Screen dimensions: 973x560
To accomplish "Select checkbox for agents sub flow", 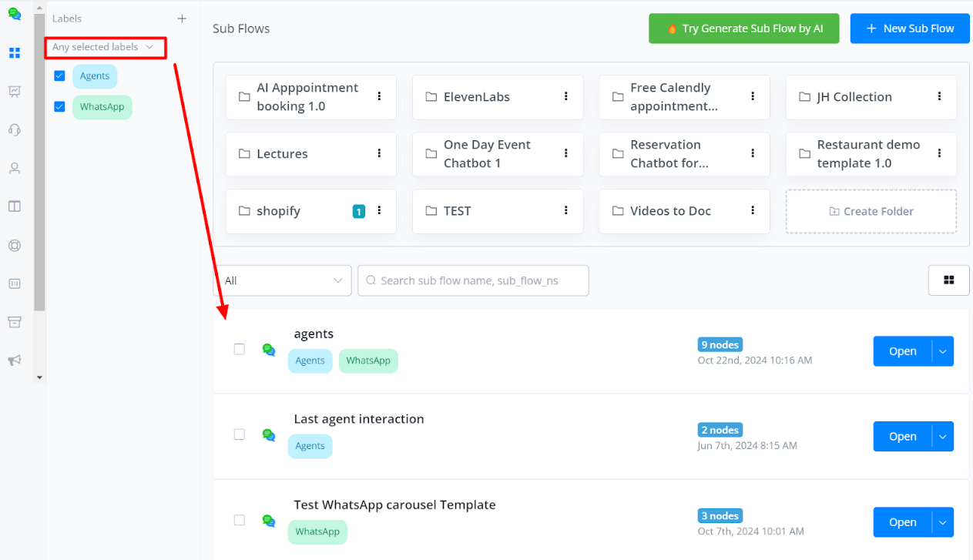I will tap(240, 349).
